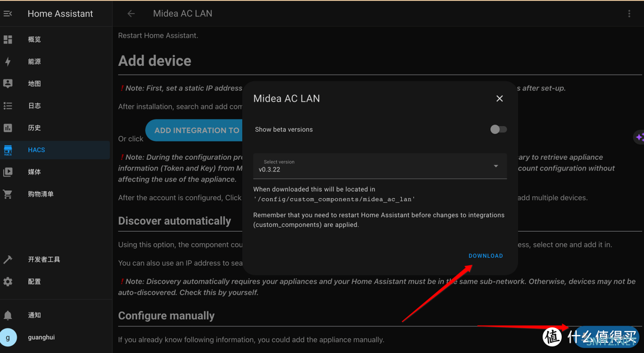Image resolution: width=644 pixels, height=353 pixels.
Task: Open the 能源 energy lightning icon
Action: [8, 61]
